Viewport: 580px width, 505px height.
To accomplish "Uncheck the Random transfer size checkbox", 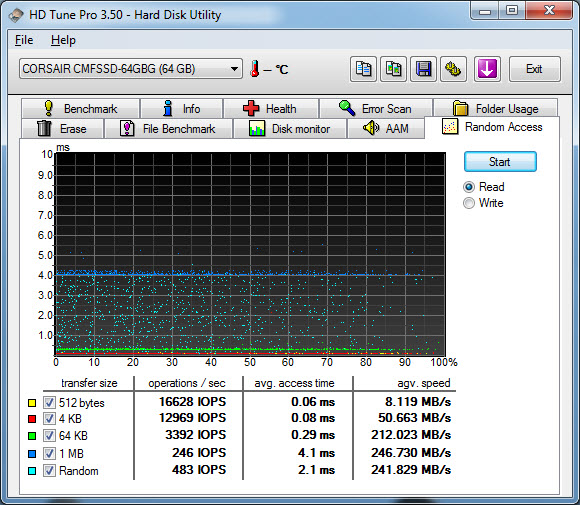I will tap(49, 471).
